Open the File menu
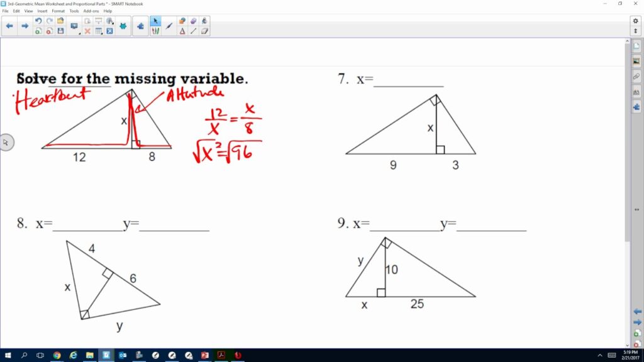This screenshot has width=644, height=362. (x=5, y=11)
